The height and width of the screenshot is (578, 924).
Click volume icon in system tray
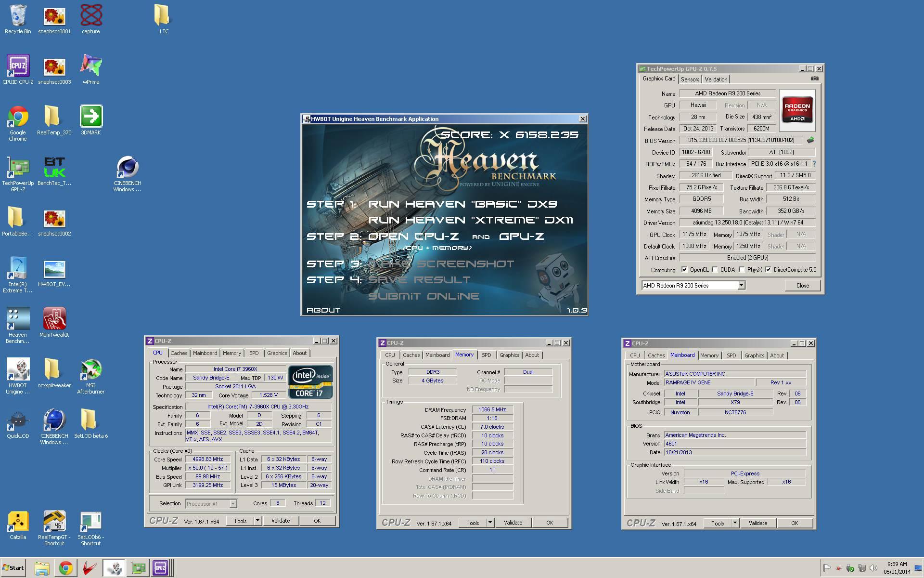point(873,568)
